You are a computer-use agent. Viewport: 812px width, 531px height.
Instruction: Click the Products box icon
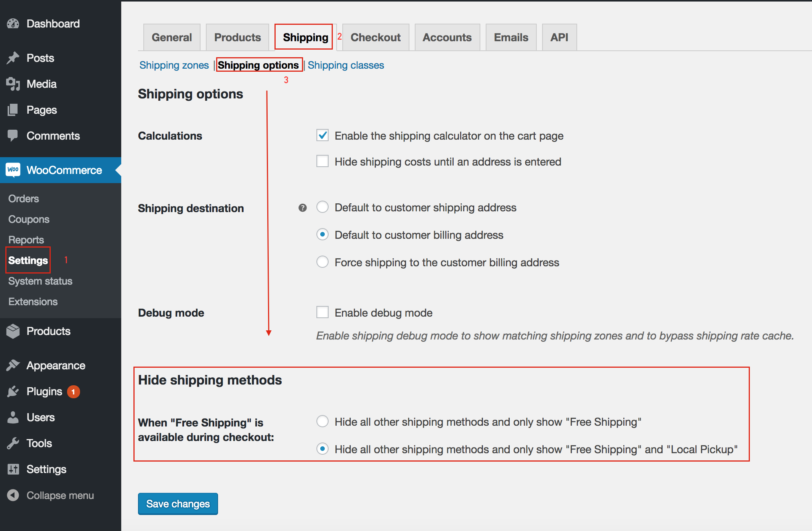[x=13, y=331]
